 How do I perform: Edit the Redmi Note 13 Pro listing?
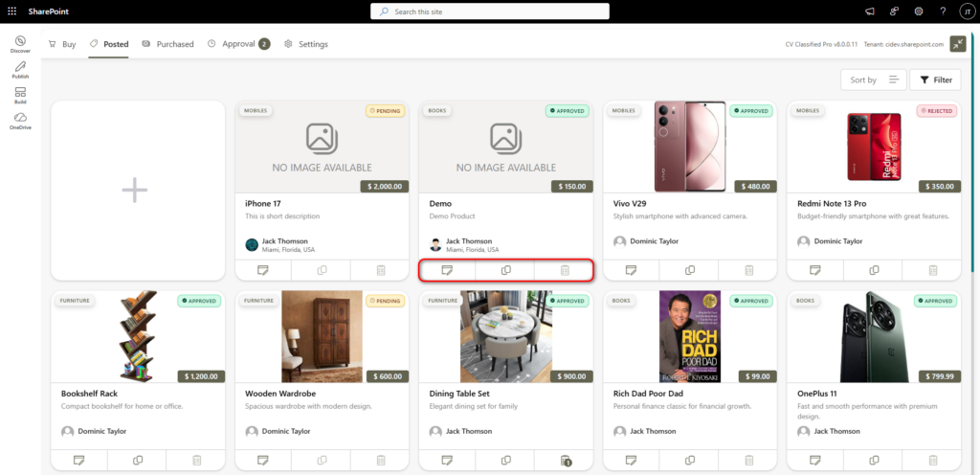[815, 270]
